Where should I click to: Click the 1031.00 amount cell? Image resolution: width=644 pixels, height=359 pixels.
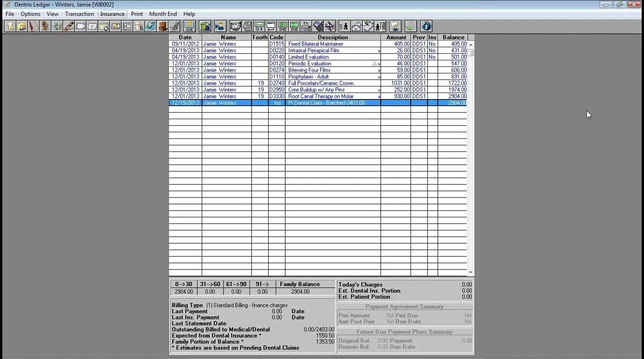tap(396, 83)
